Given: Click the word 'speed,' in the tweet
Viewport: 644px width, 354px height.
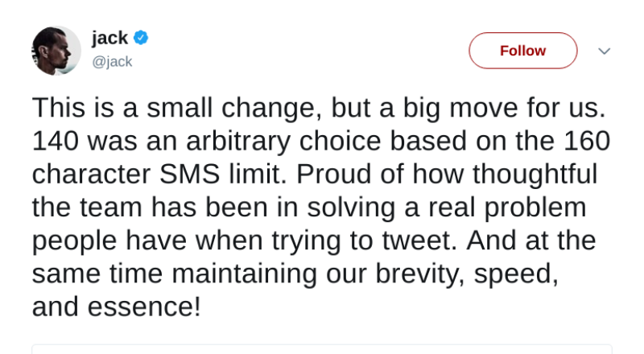Looking at the screenshot, I should point(516,274).
